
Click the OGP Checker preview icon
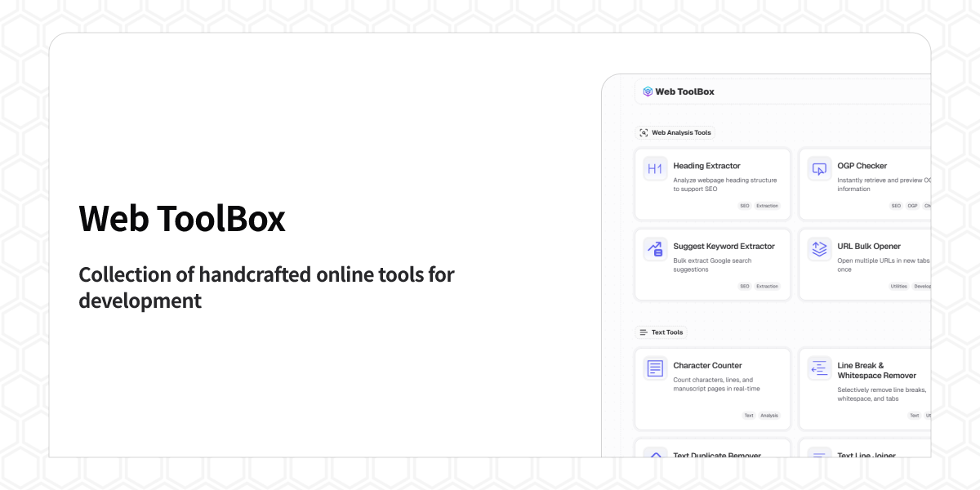819,168
